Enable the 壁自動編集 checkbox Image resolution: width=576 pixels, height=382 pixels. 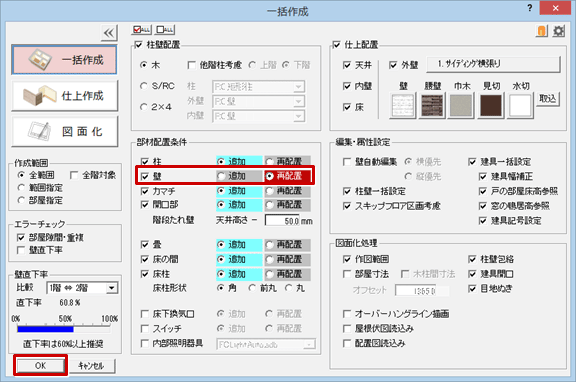pos(346,162)
